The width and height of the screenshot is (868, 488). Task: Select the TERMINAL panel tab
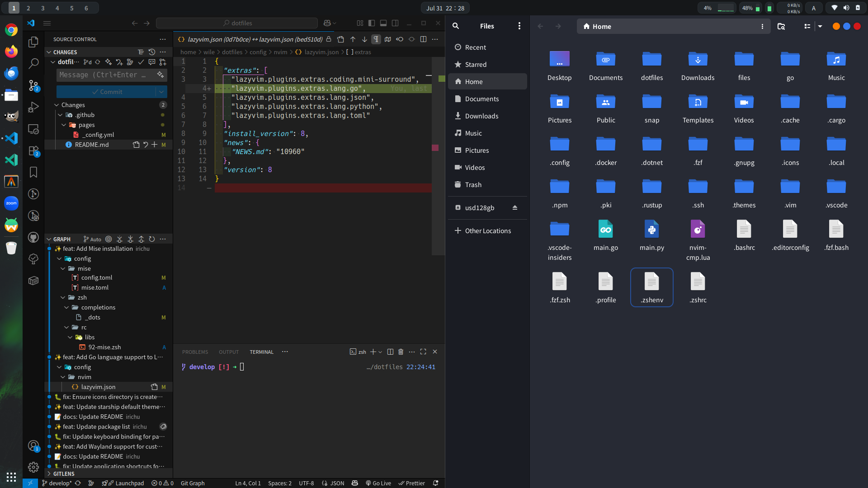coord(261,352)
